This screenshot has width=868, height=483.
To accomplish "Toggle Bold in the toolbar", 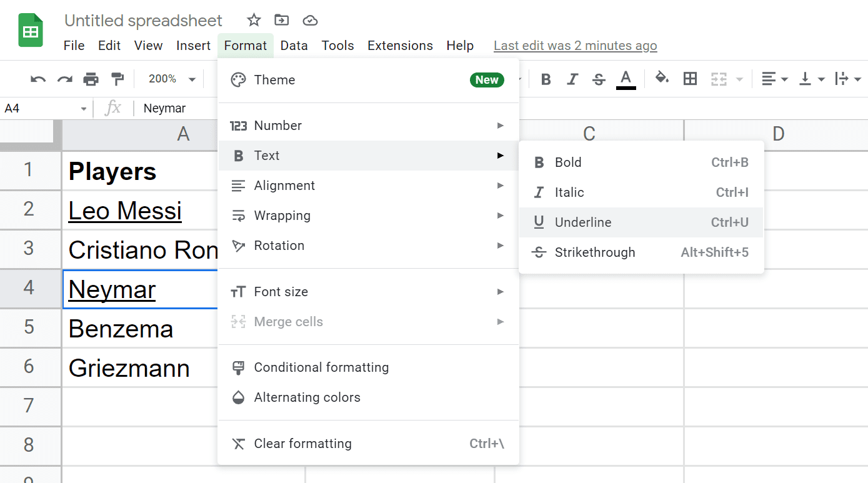I will coord(546,79).
